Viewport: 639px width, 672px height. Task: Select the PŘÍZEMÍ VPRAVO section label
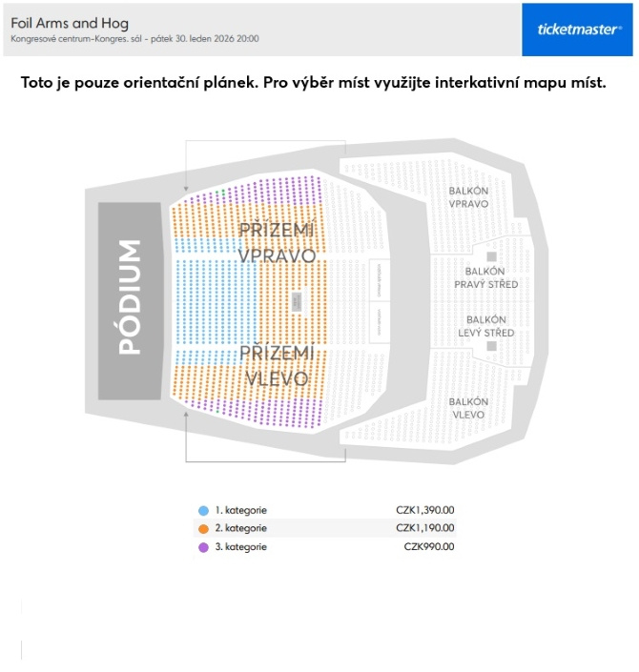point(277,243)
